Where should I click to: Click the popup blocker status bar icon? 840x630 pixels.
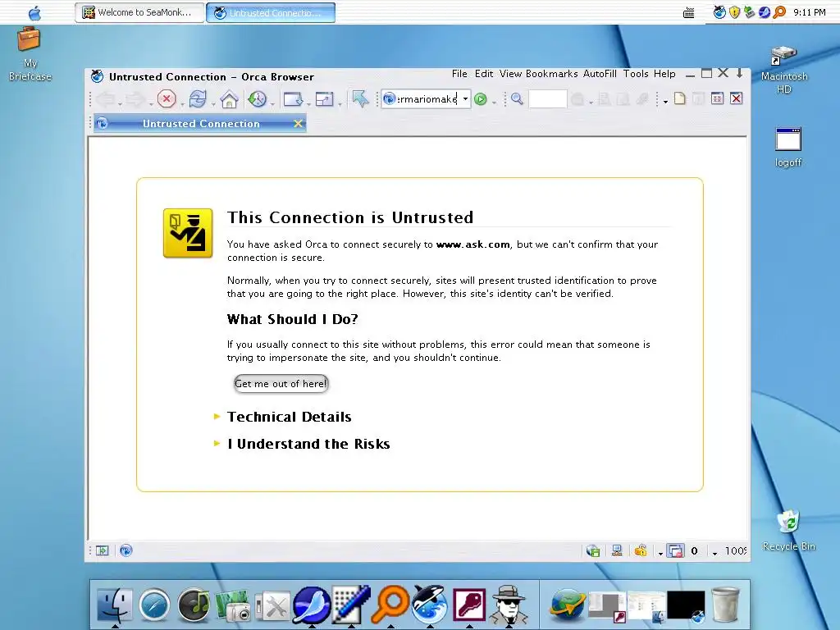pos(676,550)
